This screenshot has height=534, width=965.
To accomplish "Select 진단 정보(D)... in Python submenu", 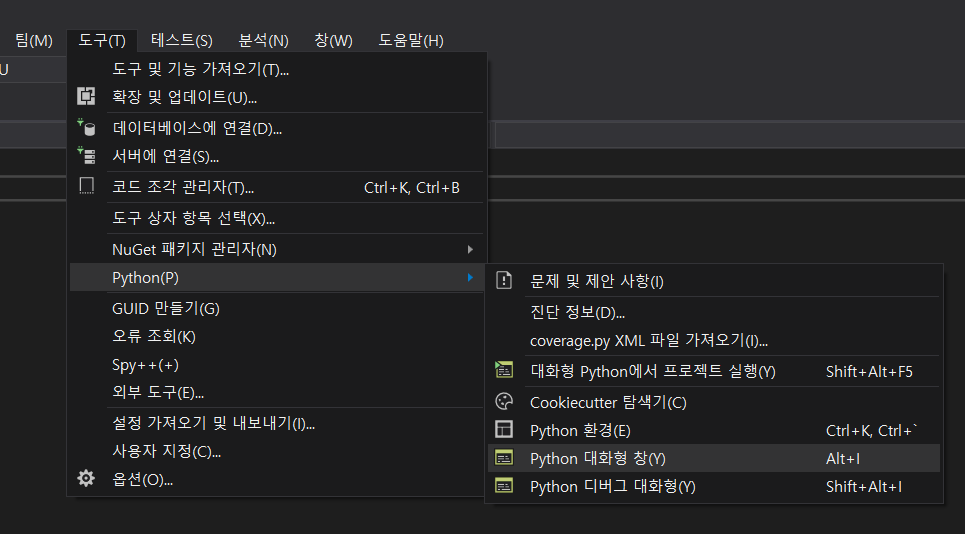I will (x=577, y=313).
